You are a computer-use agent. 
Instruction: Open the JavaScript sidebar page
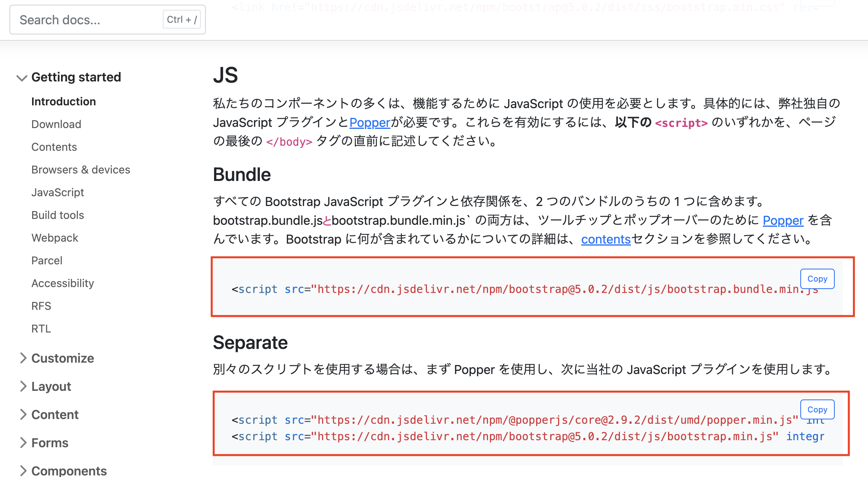[58, 192]
